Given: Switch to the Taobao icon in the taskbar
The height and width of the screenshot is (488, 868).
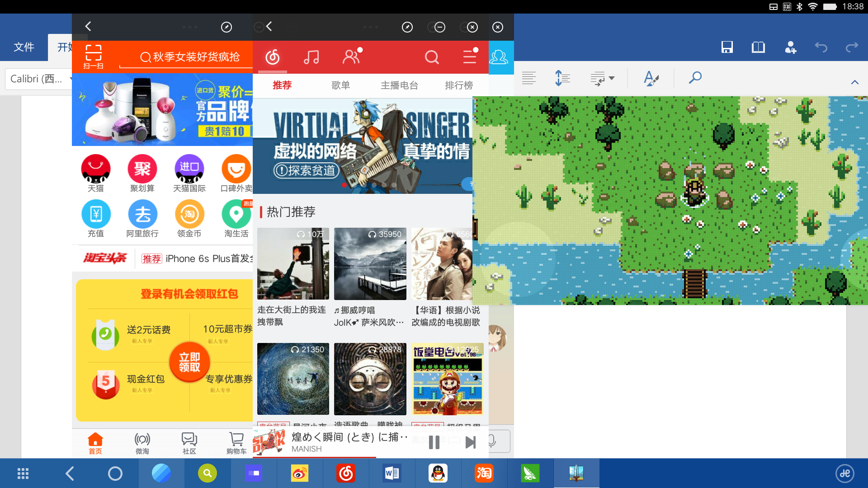Looking at the screenshot, I should pos(484,474).
